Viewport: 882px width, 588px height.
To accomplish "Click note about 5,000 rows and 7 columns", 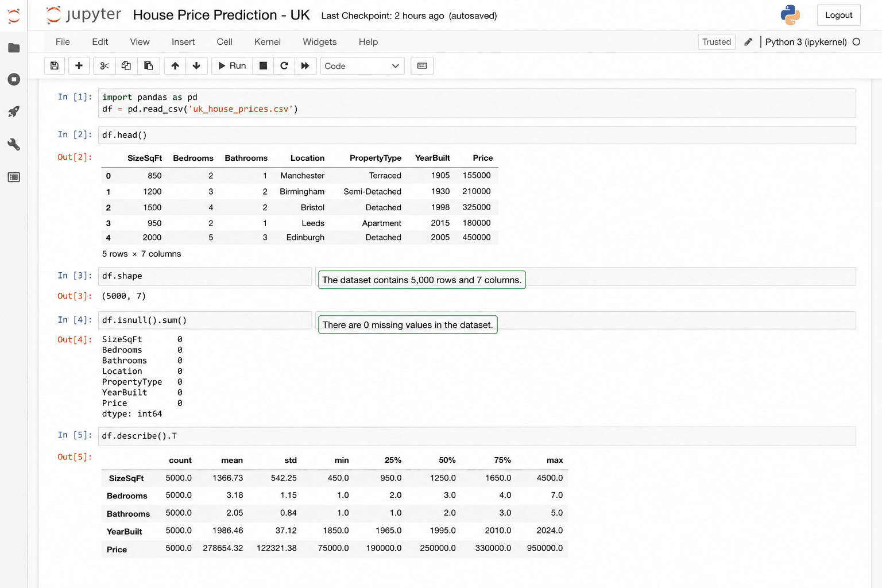I will pyautogui.click(x=422, y=280).
